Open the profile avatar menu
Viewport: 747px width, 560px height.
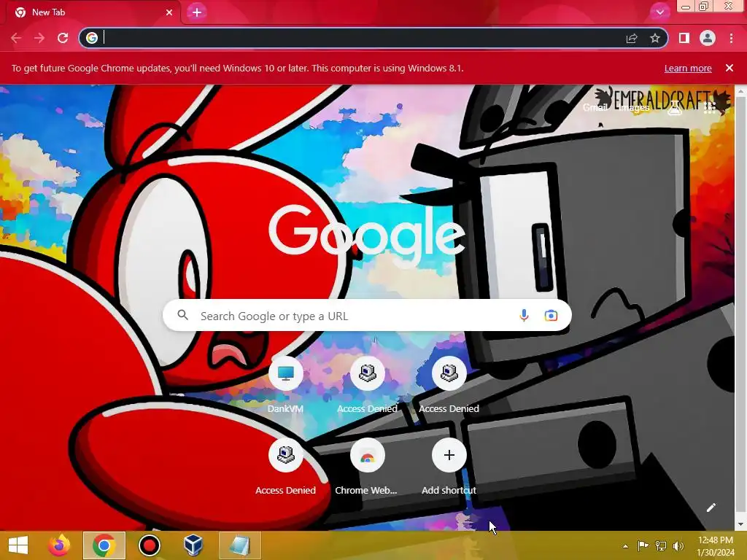[708, 38]
